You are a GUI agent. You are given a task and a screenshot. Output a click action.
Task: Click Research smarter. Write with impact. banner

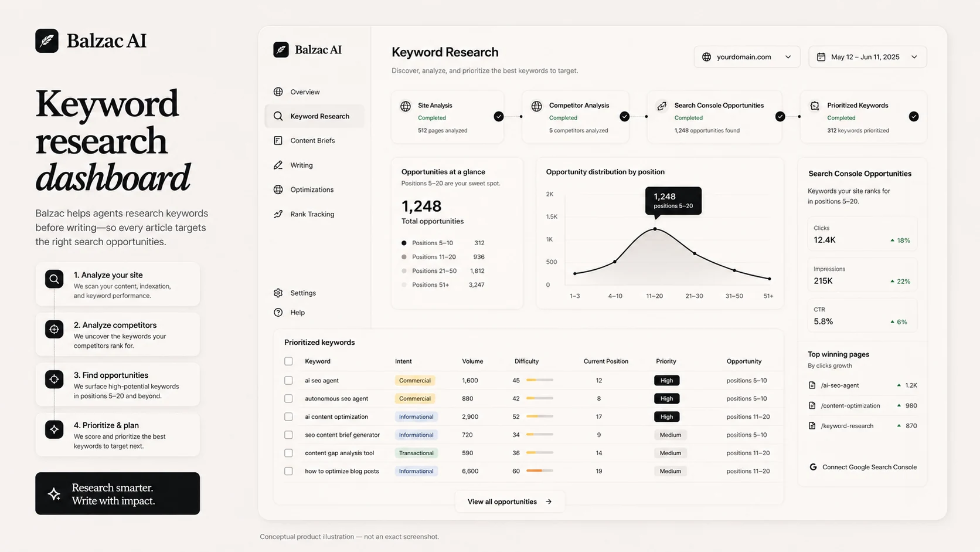click(x=117, y=494)
